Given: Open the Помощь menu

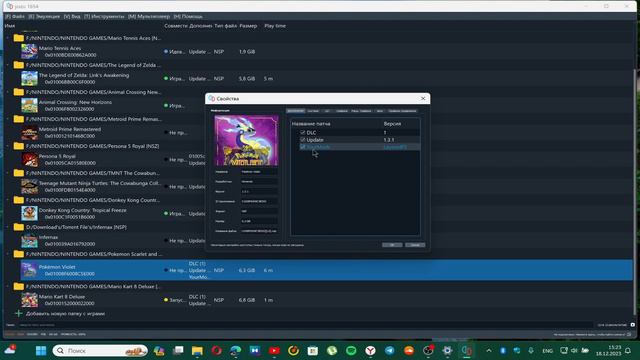Looking at the screenshot, I should click(188, 17).
